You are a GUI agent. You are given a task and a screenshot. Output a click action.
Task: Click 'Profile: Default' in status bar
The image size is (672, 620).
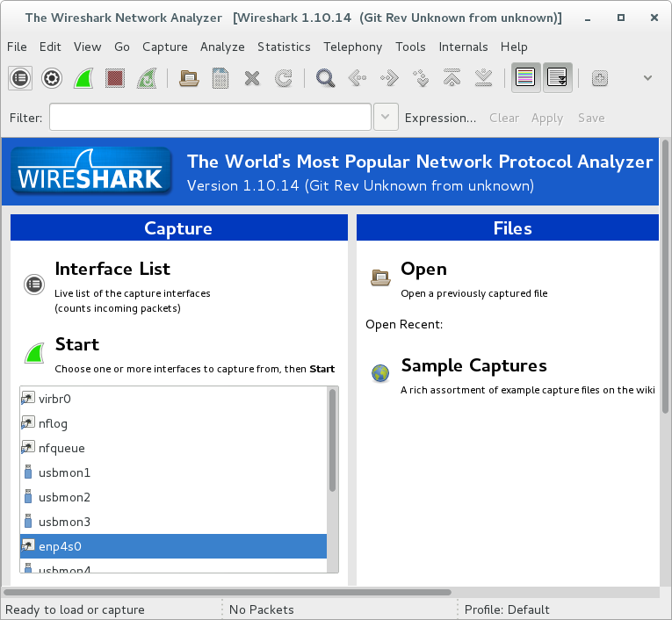pyautogui.click(x=507, y=609)
